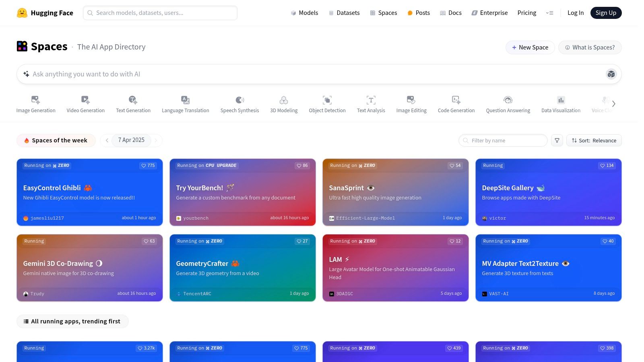Screen dimensions: 644x362
Task: Select Text Generation category icon
Action: [133, 100]
